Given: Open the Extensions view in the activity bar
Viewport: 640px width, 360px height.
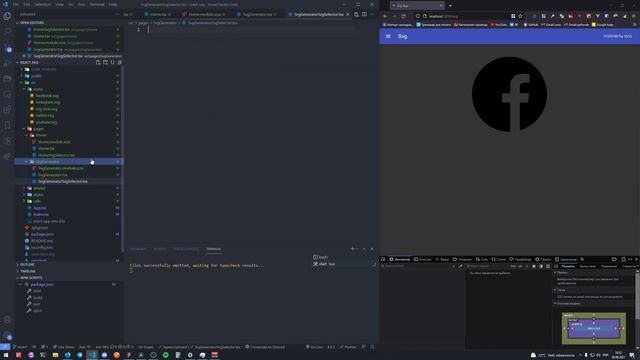Looking at the screenshot, I should point(7,110).
